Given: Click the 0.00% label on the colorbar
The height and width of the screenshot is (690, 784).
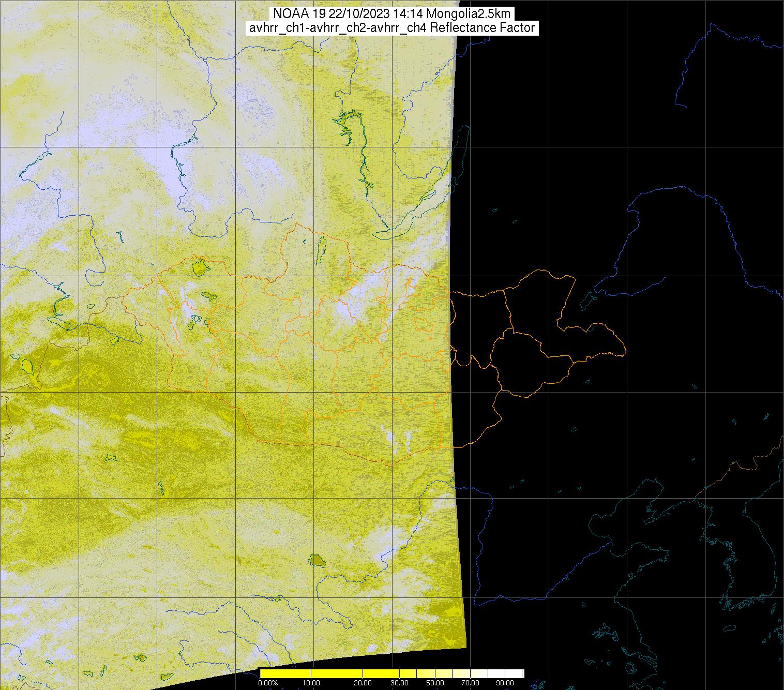Looking at the screenshot, I should coord(268,683).
